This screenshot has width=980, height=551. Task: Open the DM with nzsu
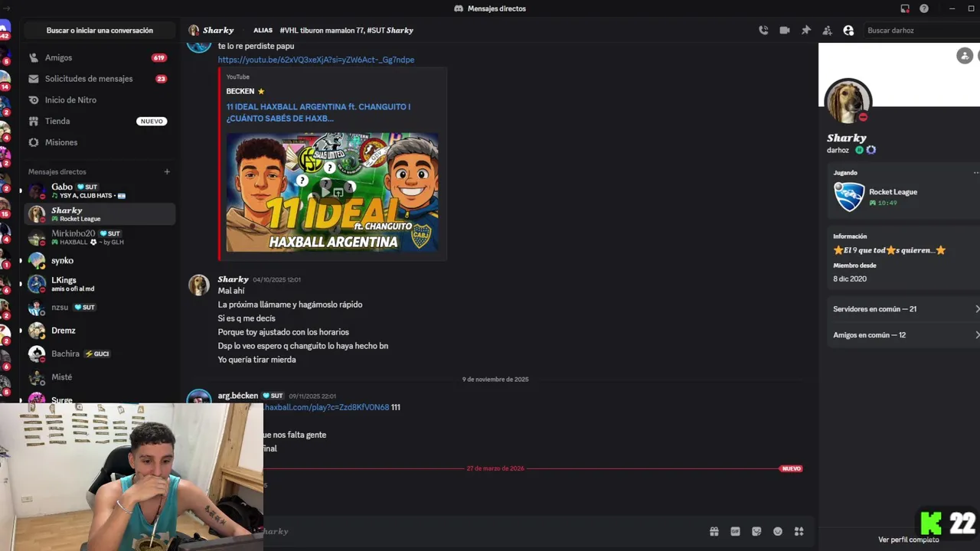(100, 307)
